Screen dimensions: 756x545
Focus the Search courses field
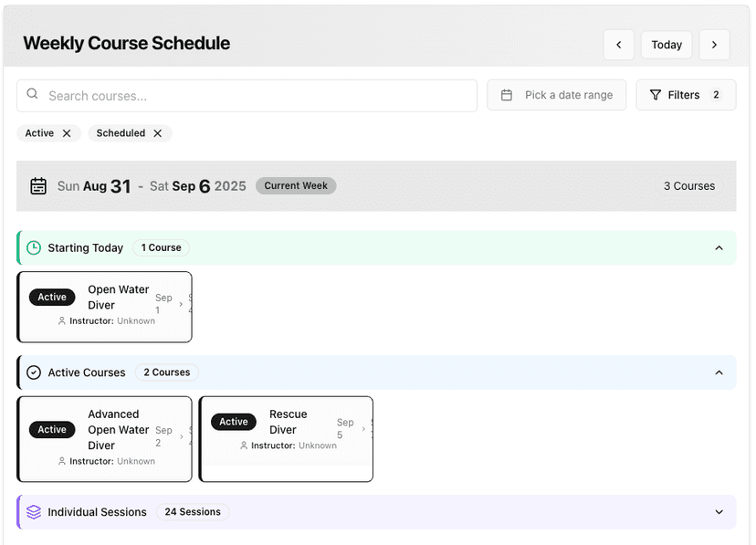tap(256, 96)
